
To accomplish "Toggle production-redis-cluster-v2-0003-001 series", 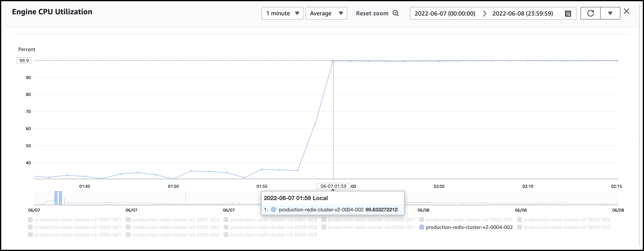I will (75, 227).
